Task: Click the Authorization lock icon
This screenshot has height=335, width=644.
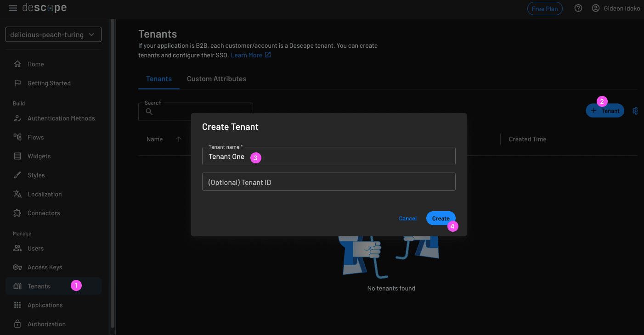Action: [x=17, y=324]
